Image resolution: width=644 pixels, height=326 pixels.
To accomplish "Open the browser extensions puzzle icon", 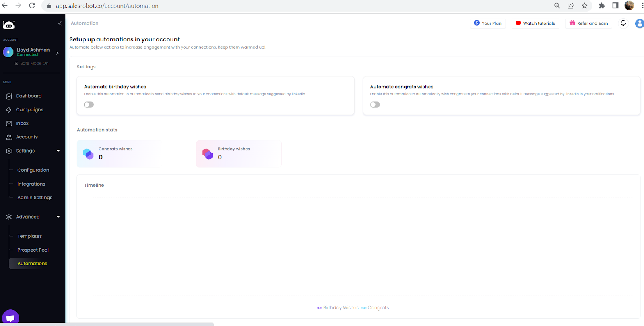I will [x=602, y=6].
